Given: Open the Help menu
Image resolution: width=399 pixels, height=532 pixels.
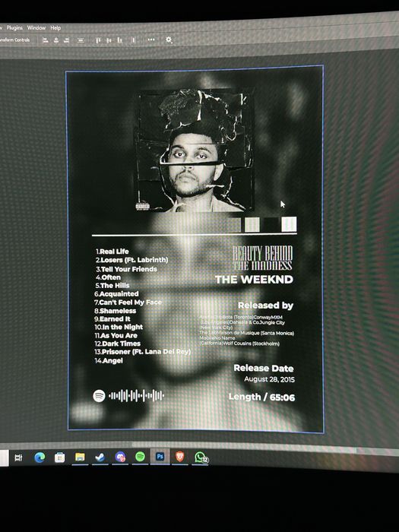Looking at the screenshot, I should coord(55,28).
